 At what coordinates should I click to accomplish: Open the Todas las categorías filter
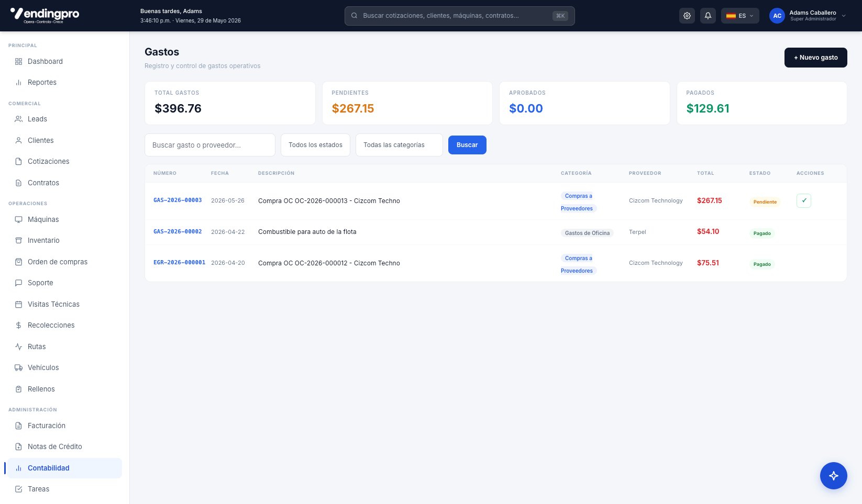[399, 145]
